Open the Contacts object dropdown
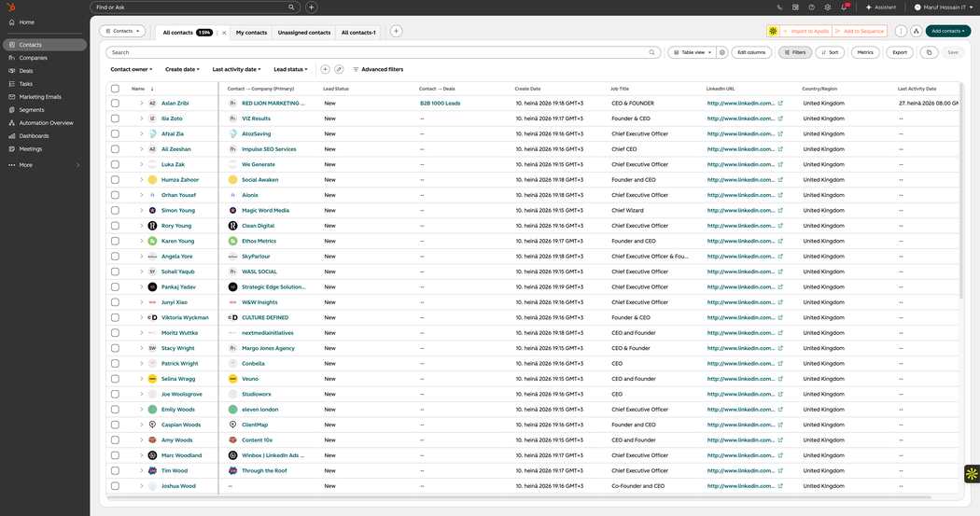980x516 pixels. (x=122, y=31)
